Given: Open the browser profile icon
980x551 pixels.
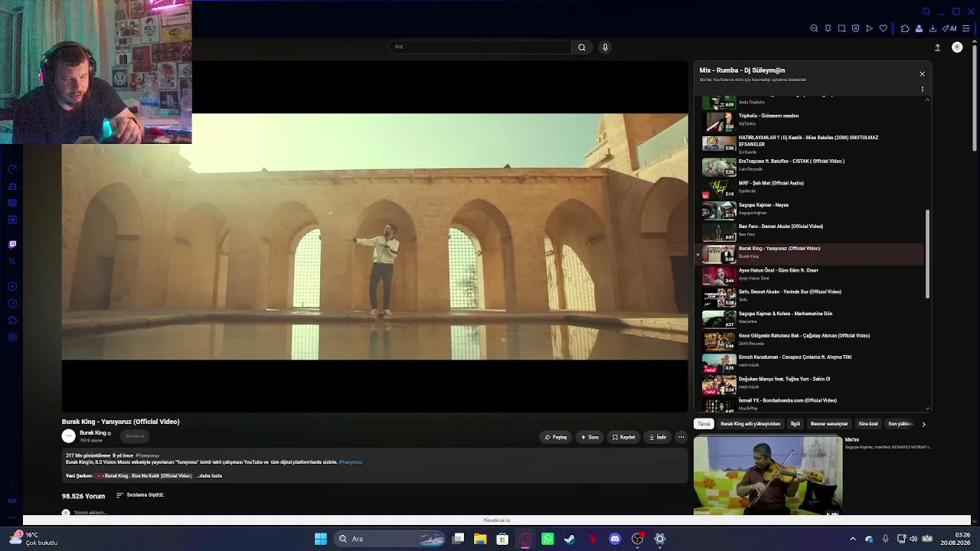Looking at the screenshot, I should [919, 28].
